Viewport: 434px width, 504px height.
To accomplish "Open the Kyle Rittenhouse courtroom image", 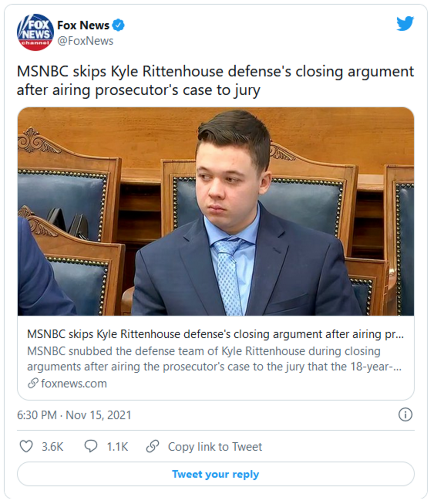I will coord(216,211).
